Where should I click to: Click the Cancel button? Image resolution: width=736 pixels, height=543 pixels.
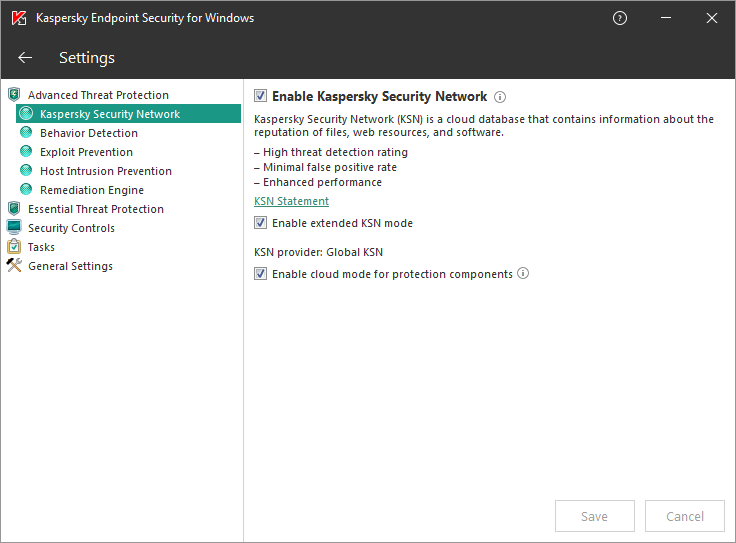(685, 516)
